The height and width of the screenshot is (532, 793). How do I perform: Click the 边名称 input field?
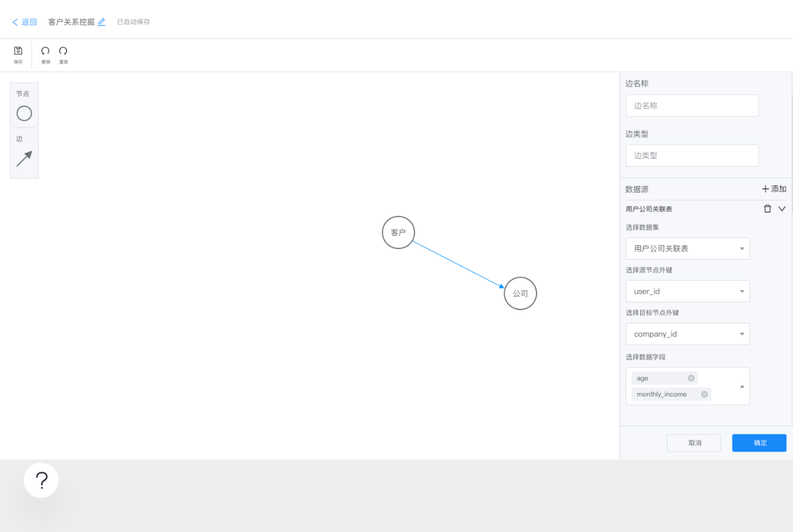tap(692, 106)
